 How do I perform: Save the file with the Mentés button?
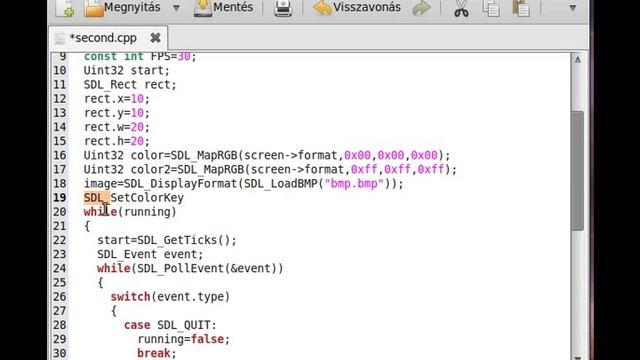pos(223,7)
